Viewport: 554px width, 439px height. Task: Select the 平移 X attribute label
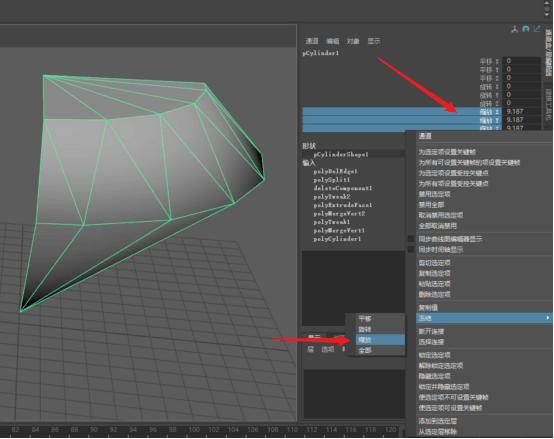pos(489,61)
